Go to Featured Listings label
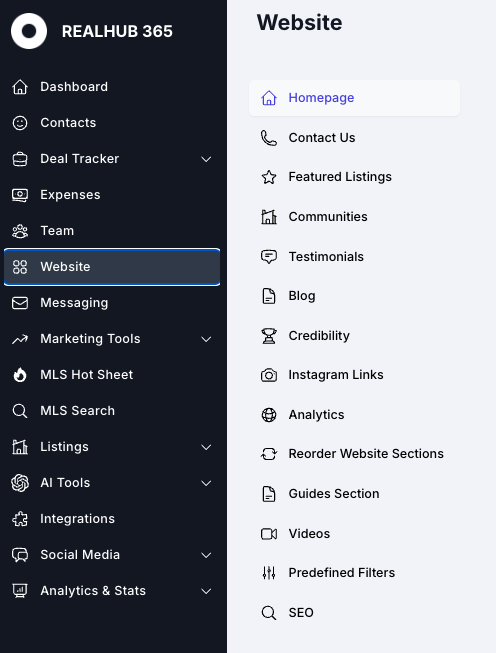The width and height of the screenshot is (496, 653). click(x=340, y=177)
